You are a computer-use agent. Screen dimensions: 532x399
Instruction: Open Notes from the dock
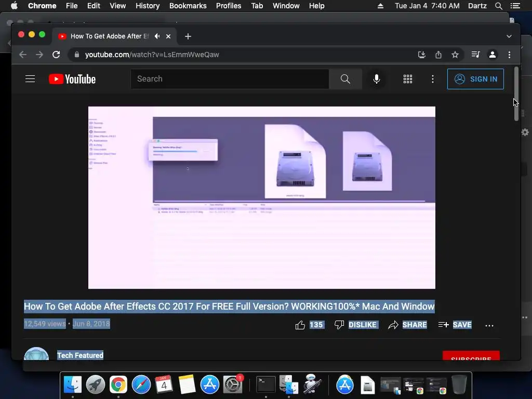(187, 384)
